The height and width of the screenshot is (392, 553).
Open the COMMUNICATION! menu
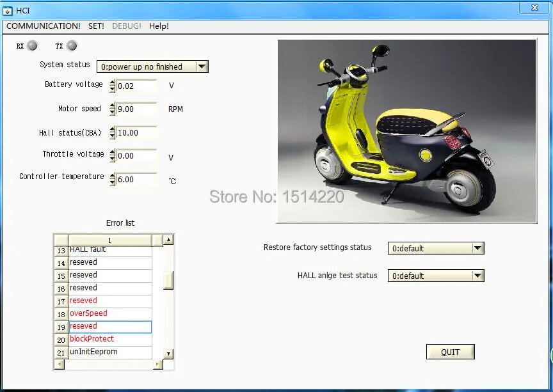click(43, 26)
